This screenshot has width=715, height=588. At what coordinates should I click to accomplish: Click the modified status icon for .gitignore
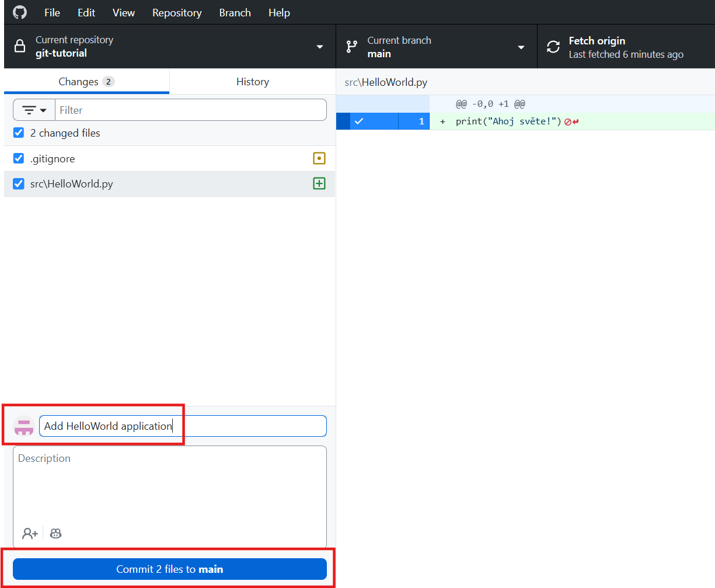click(319, 158)
